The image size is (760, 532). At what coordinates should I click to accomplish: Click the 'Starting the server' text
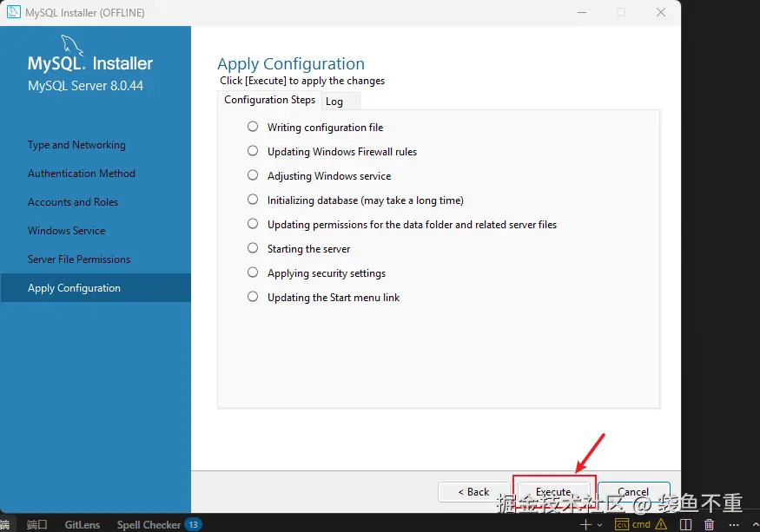point(308,249)
